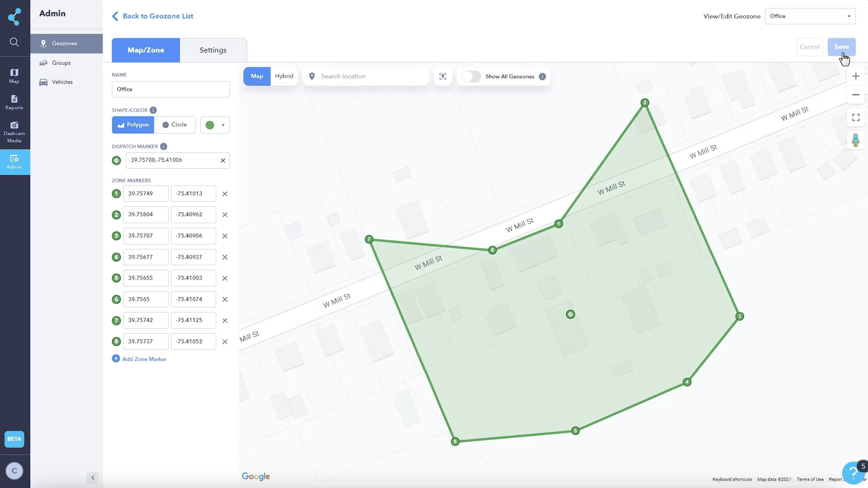Open Vehicles in Admin menu

coord(62,82)
